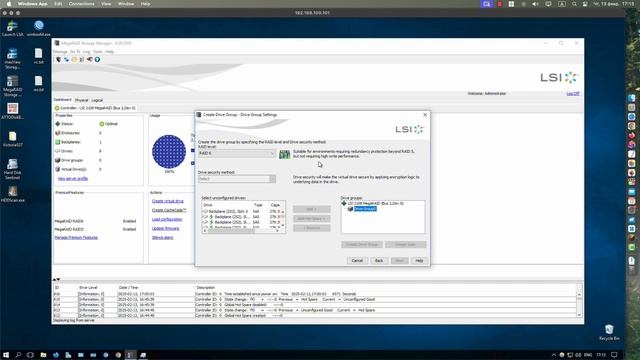Open HDDScan.exe desktop icon

(x=12, y=194)
